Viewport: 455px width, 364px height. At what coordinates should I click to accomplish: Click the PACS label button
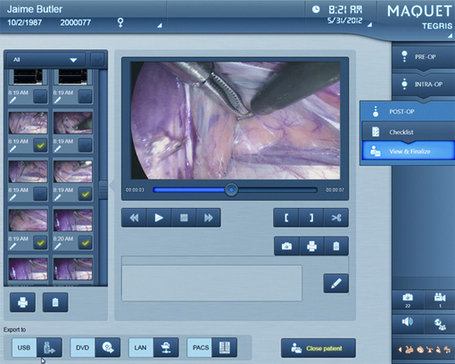coord(199,347)
